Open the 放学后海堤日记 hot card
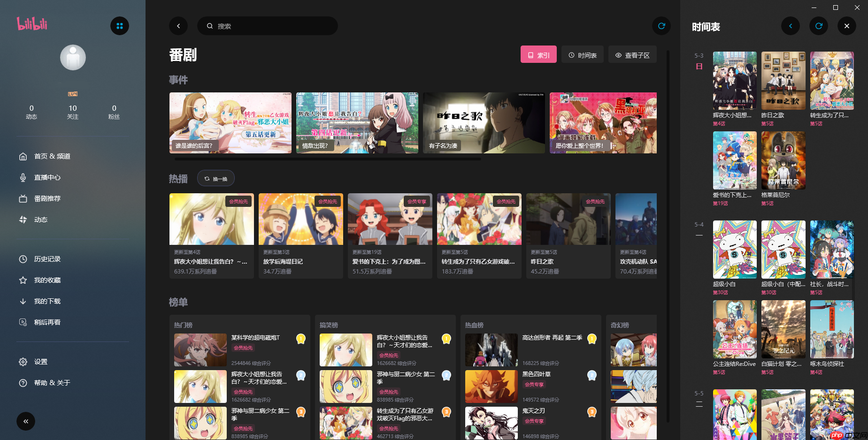Image resolution: width=868 pixels, height=440 pixels. (301, 236)
